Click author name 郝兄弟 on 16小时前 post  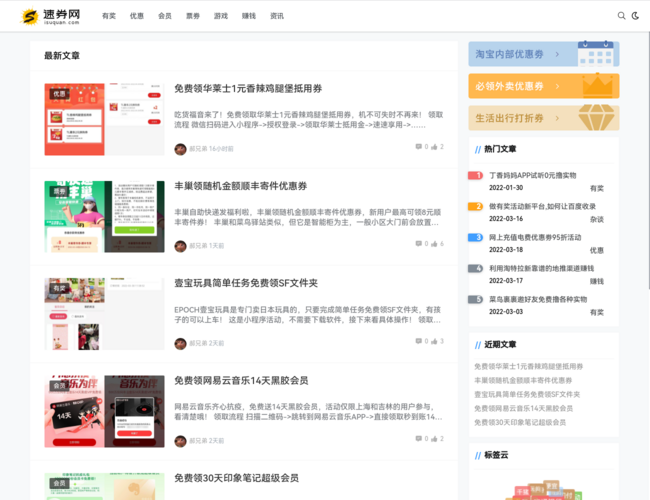pyautogui.click(x=198, y=149)
